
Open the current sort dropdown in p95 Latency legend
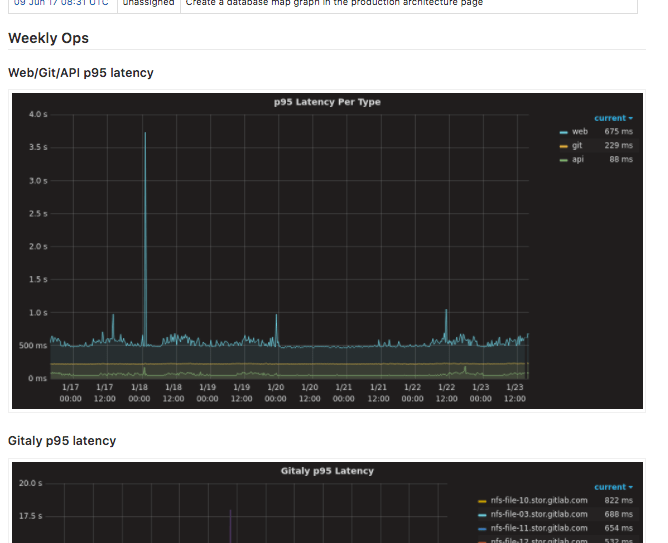[612, 118]
